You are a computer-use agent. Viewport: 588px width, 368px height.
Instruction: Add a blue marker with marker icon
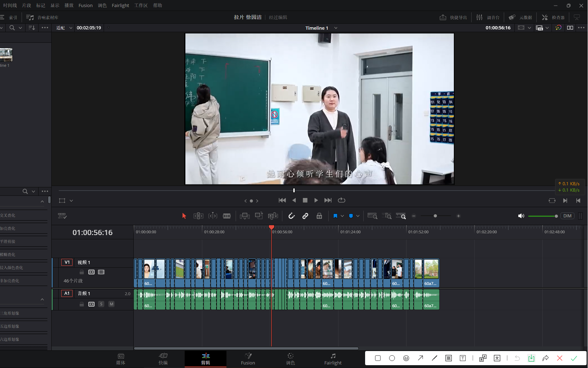(351, 216)
